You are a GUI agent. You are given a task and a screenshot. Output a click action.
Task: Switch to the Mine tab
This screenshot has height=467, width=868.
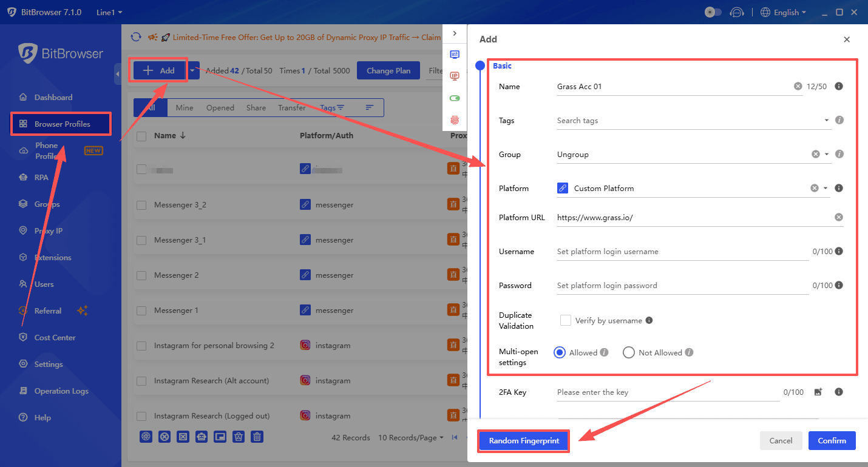184,107
